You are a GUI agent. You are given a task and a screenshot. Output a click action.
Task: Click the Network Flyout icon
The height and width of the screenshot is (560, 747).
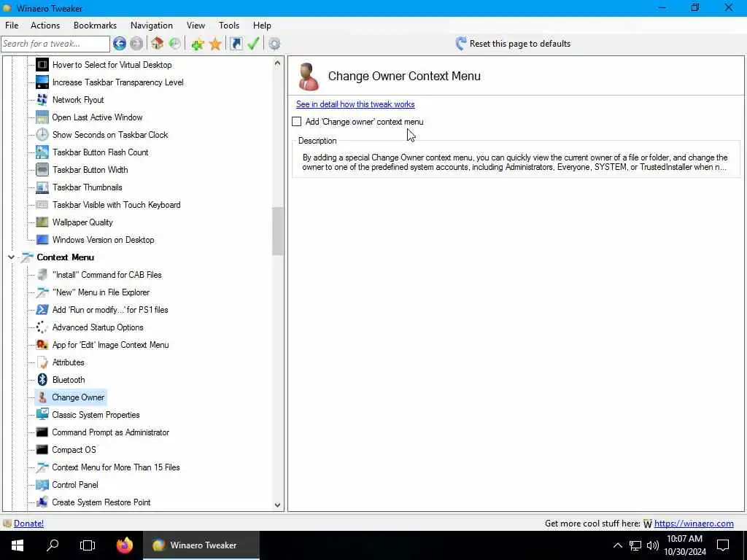[x=42, y=99]
